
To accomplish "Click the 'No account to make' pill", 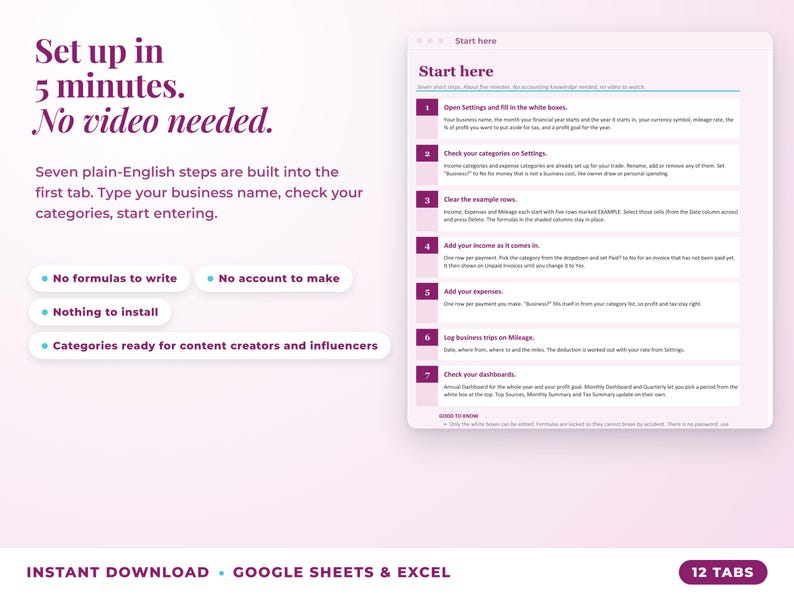I will pos(274,279).
